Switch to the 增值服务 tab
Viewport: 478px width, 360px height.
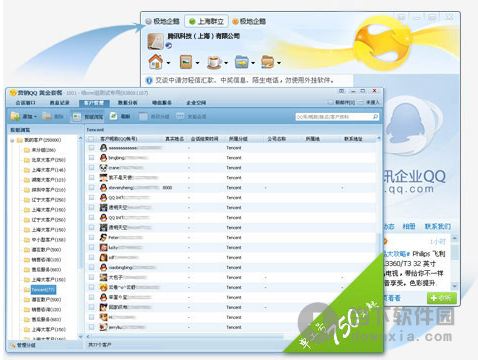[162, 103]
